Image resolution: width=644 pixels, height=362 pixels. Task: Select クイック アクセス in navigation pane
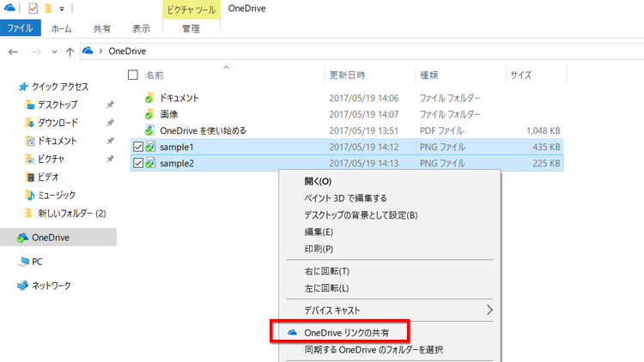click(60, 87)
